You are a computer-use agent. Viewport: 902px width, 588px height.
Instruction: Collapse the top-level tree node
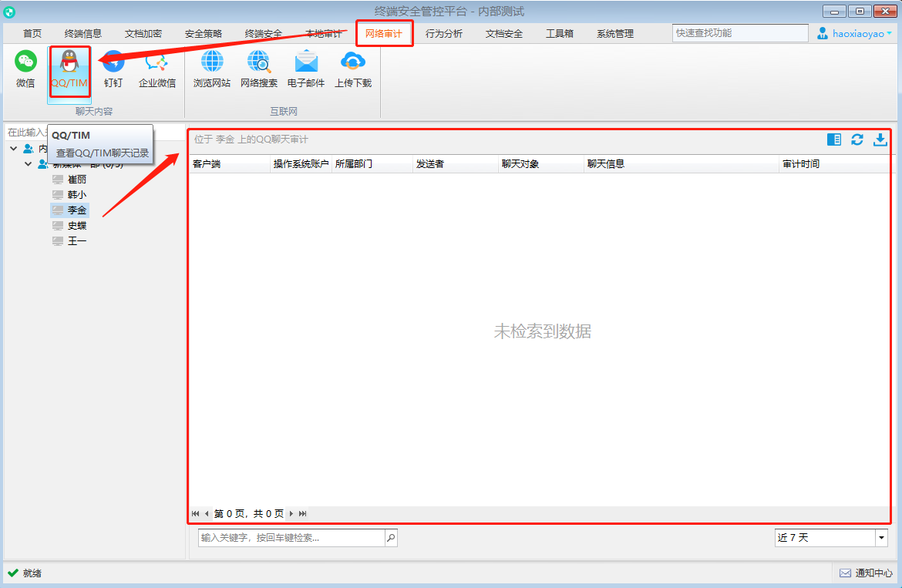pyautogui.click(x=13, y=149)
